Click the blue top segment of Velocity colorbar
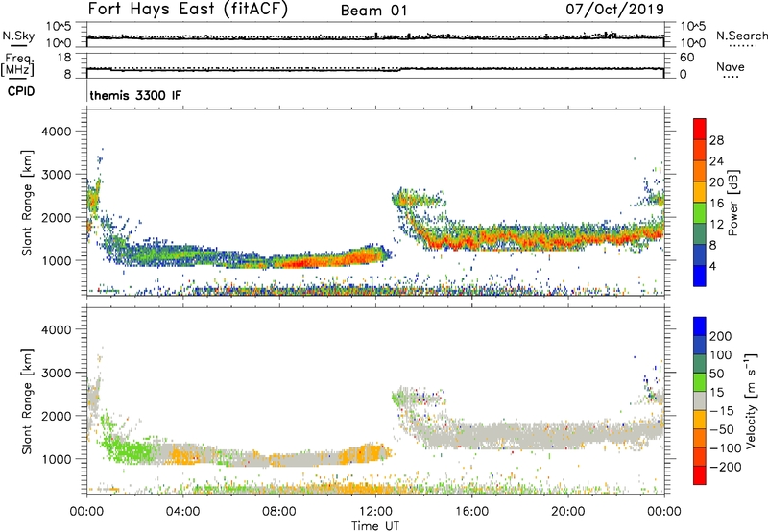 tap(700, 326)
